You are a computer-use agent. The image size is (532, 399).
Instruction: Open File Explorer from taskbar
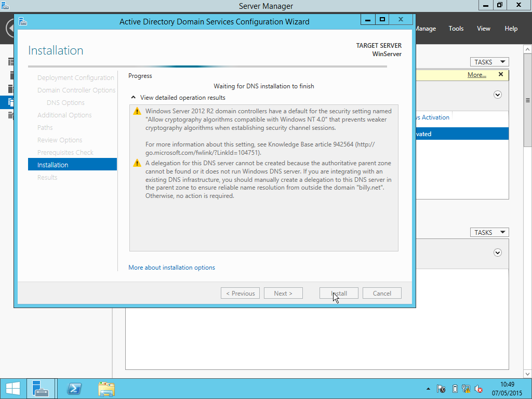tap(106, 389)
